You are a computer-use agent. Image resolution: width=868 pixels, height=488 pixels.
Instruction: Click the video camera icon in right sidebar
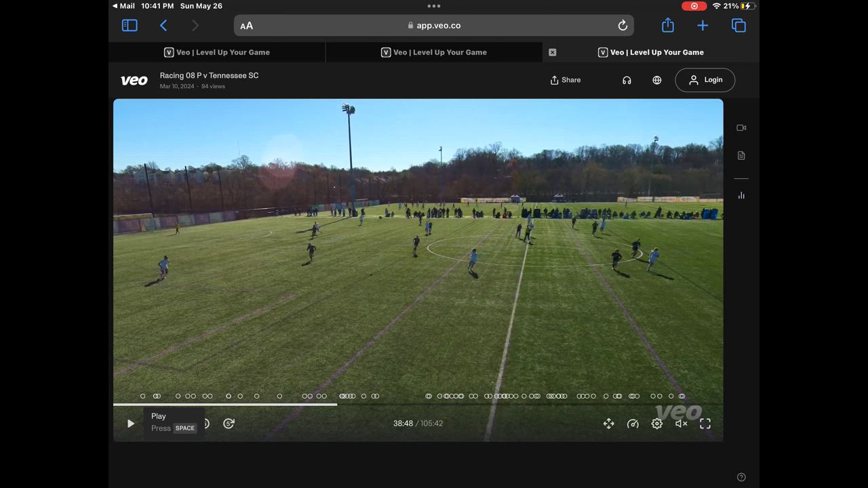pyautogui.click(x=741, y=127)
